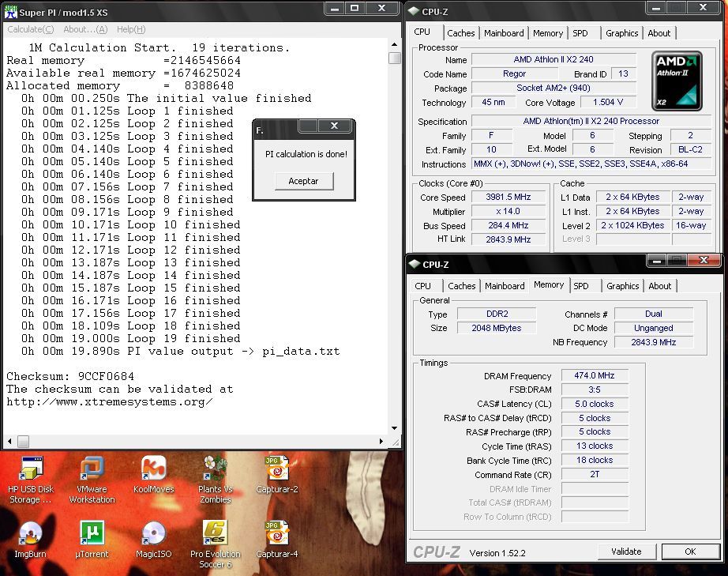The width and height of the screenshot is (728, 576).
Task: Click memory Type value DDR2
Action: pyautogui.click(x=497, y=314)
